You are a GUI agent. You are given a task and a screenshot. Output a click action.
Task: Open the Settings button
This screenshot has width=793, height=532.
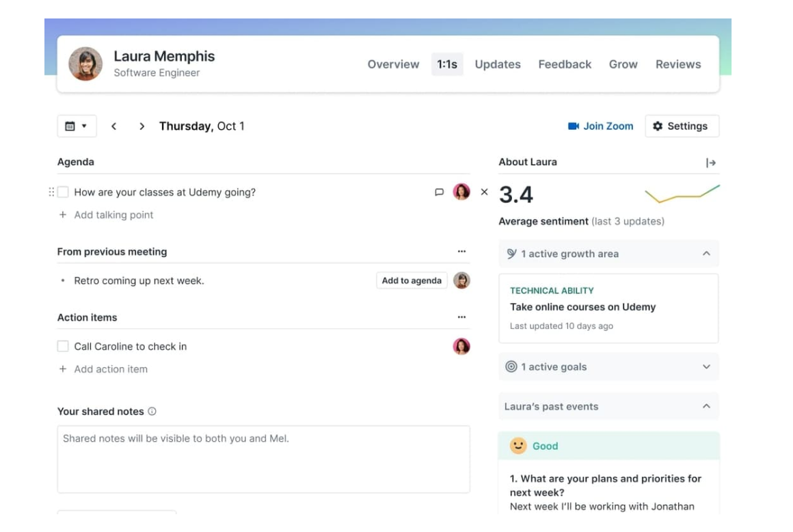682,126
